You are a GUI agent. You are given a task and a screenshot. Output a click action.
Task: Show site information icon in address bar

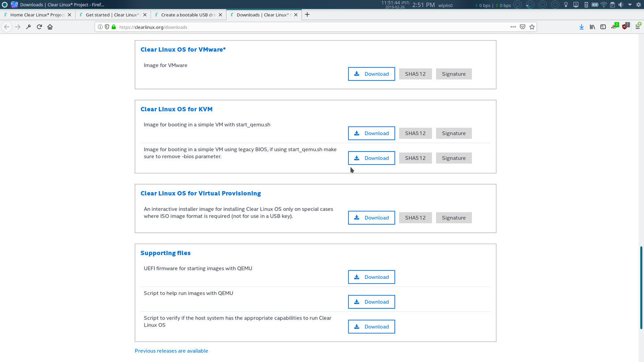pyautogui.click(x=100, y=27)
